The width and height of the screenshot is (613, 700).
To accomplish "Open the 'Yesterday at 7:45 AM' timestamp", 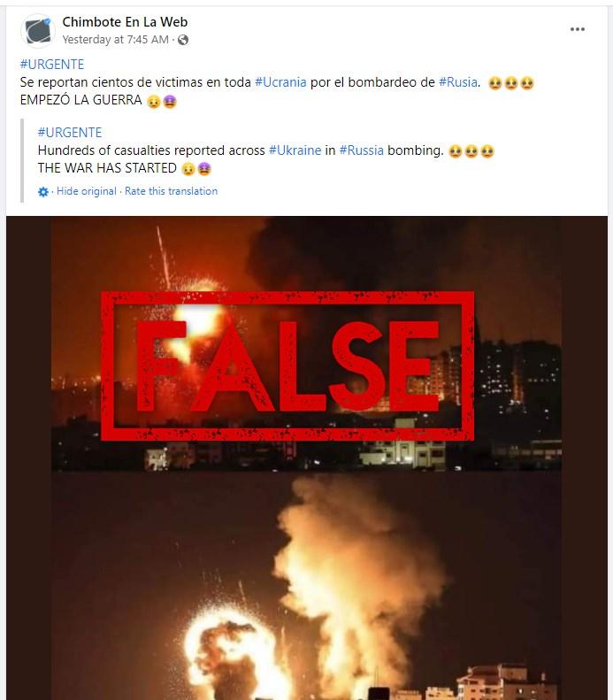I will point(116,40).
